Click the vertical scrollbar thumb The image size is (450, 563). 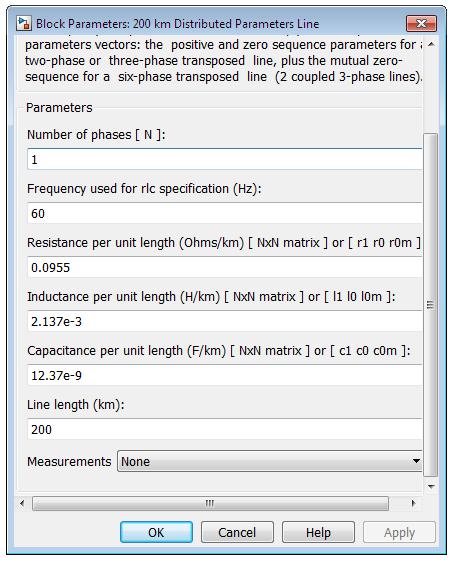click(x=431, y=305)
